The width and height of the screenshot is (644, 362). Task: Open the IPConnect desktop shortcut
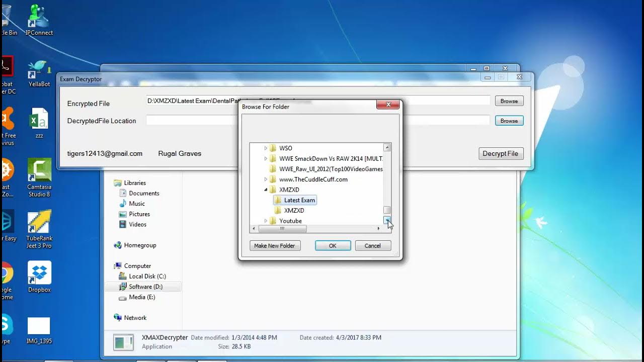tap(39, 20)
